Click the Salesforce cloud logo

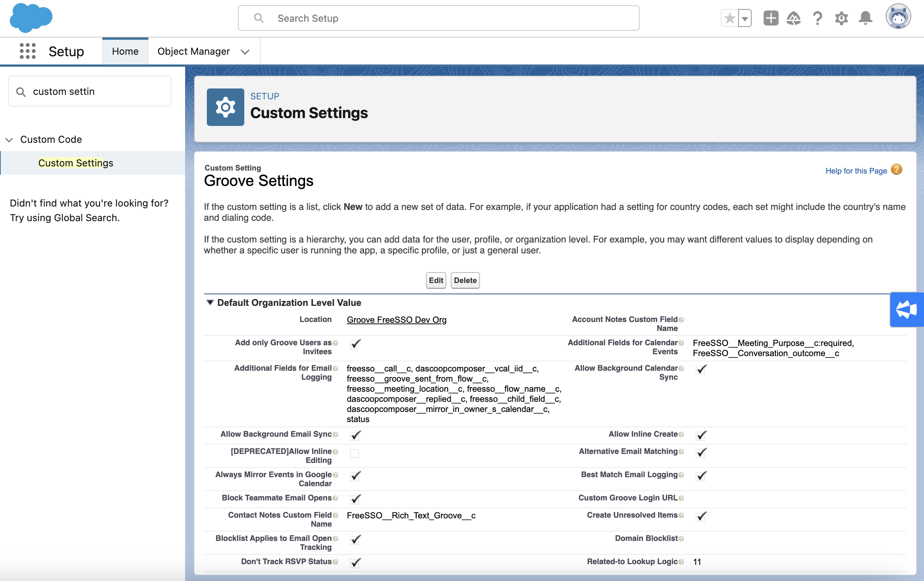[31, 18]
